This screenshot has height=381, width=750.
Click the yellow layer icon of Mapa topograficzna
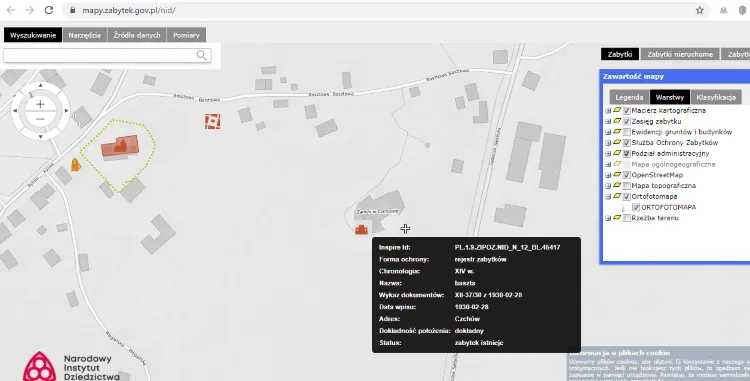[617, 185]
